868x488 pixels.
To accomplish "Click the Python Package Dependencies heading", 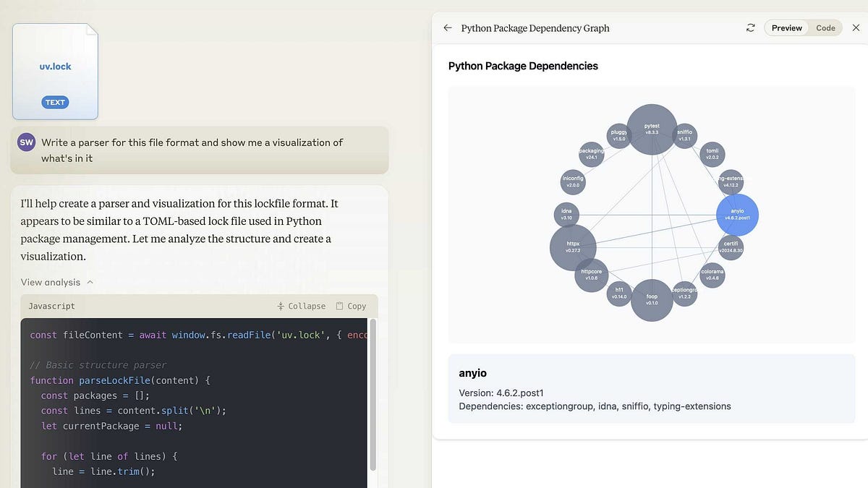I will click(x=523, y=66).
